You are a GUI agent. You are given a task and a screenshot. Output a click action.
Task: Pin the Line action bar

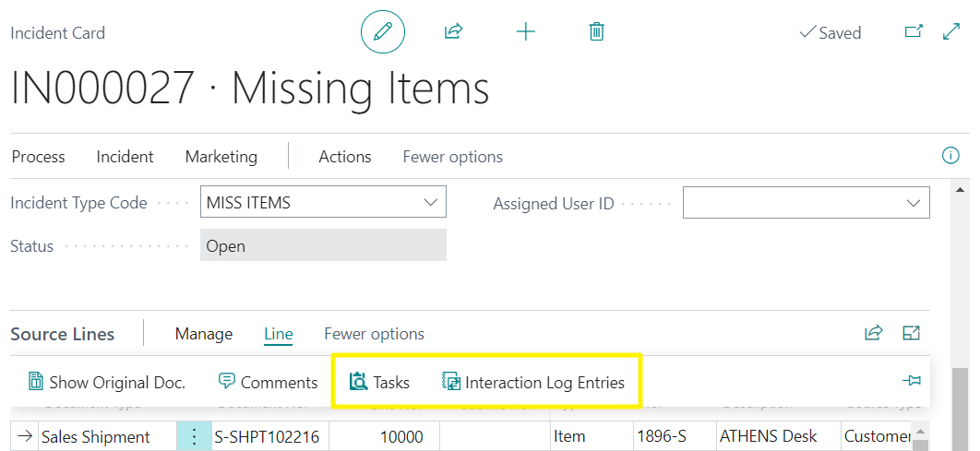pyautogui.click(x=912, y=380)
